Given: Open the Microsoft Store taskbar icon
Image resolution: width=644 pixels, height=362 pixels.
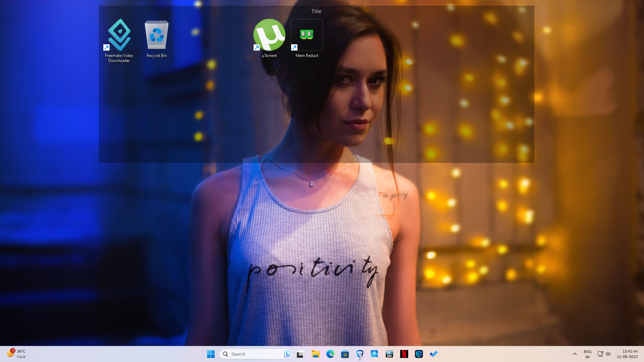Looking at the screenshot, I should [345, 354].
